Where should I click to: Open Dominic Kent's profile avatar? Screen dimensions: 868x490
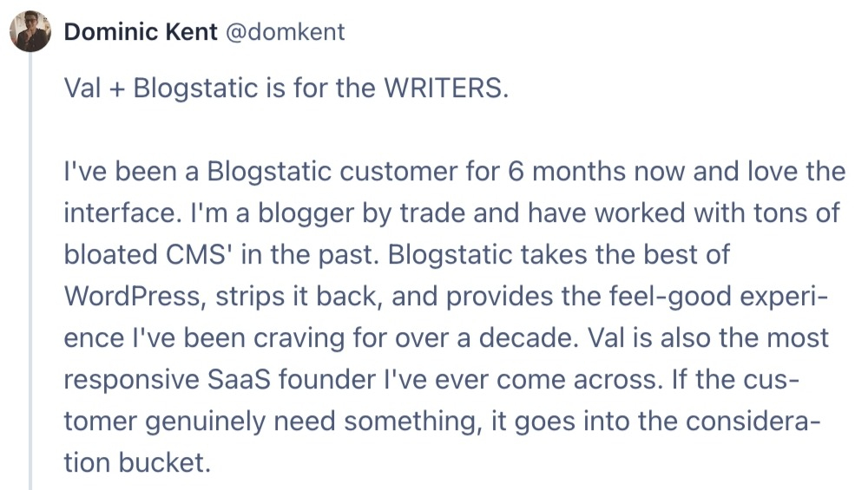(30, 31)
